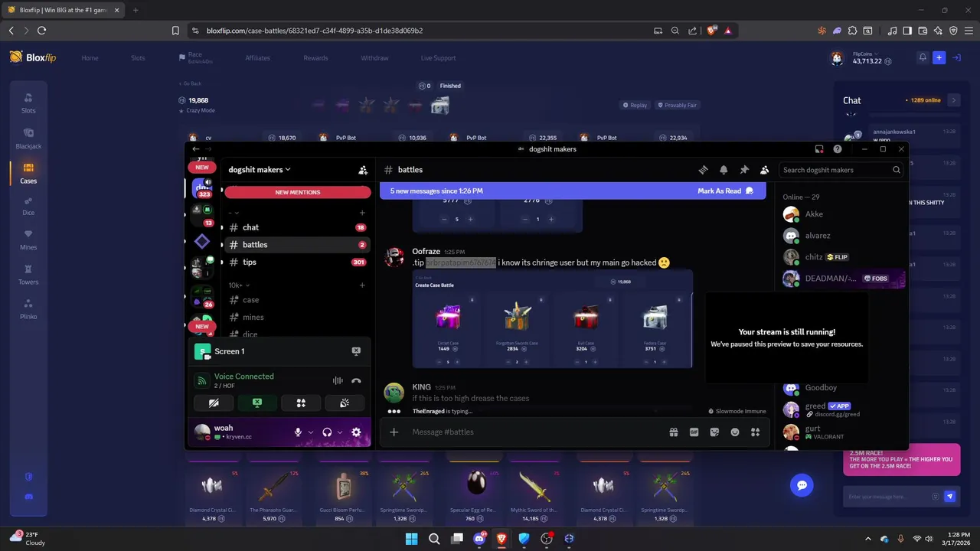Image resolution: width=980 pixels, height=551 pixels.
Task: Open Affiliates in Bloxflip top nav
Action: (257, 58)
